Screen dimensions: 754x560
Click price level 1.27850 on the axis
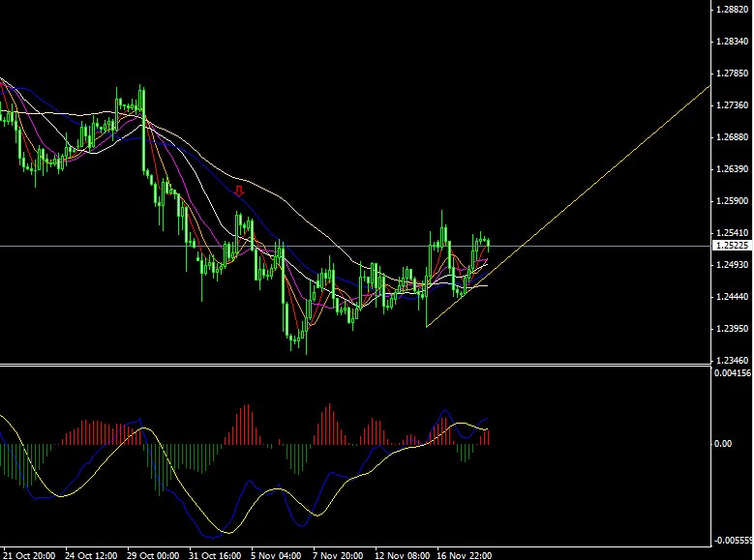point(733,74)
